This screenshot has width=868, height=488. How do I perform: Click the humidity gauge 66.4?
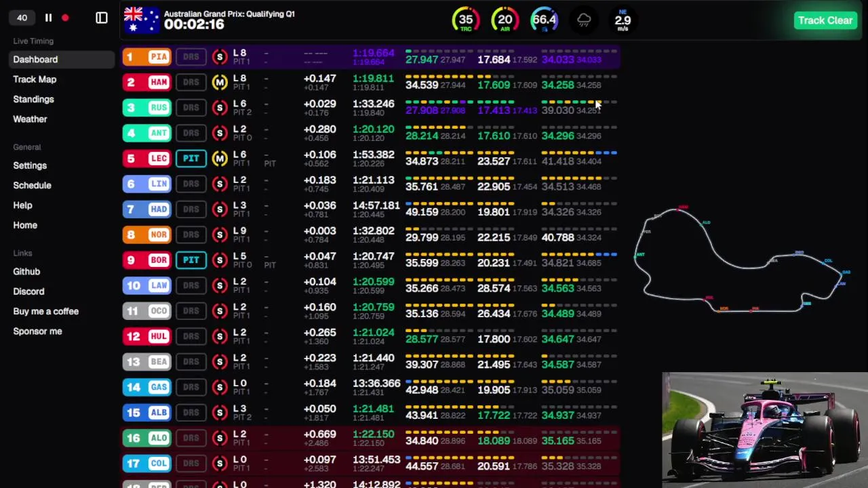(x=544, y=20)
